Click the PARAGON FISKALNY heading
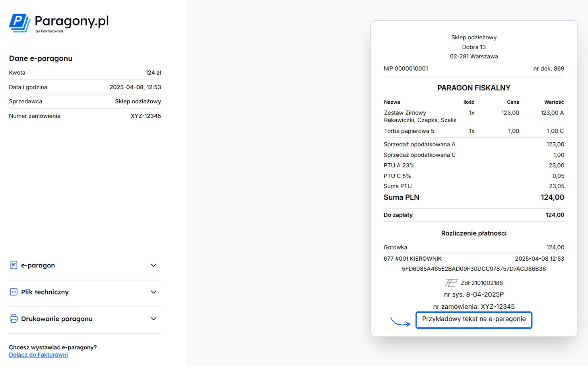The image size is (588, 366). click(474, 88)
